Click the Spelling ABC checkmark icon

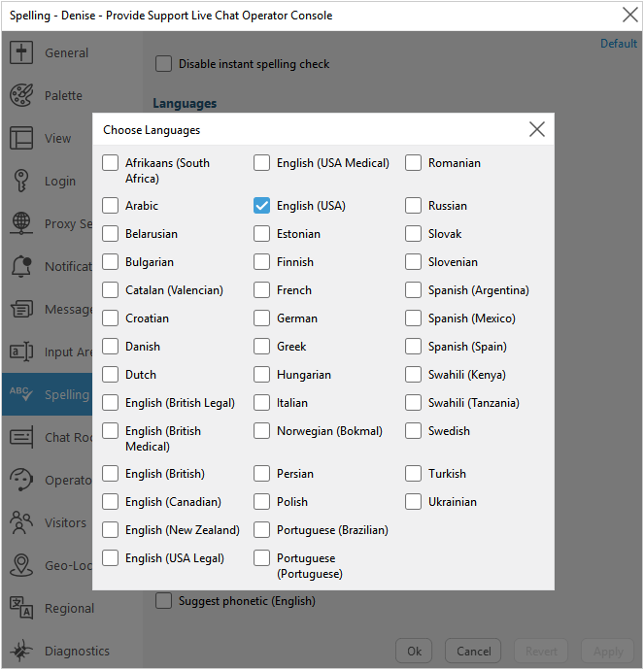click(21, 392)
